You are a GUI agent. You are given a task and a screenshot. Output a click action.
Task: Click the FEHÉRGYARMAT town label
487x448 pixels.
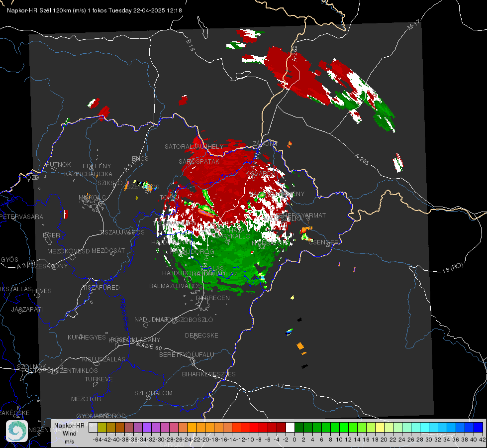point(300,215)
